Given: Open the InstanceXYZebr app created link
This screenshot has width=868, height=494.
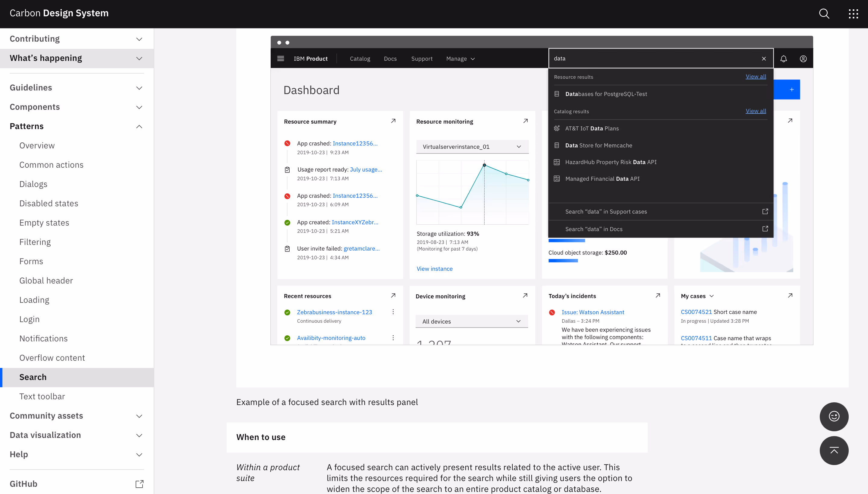Looking at the screenshot, I should pyautogui.click(x=355, y=222).
